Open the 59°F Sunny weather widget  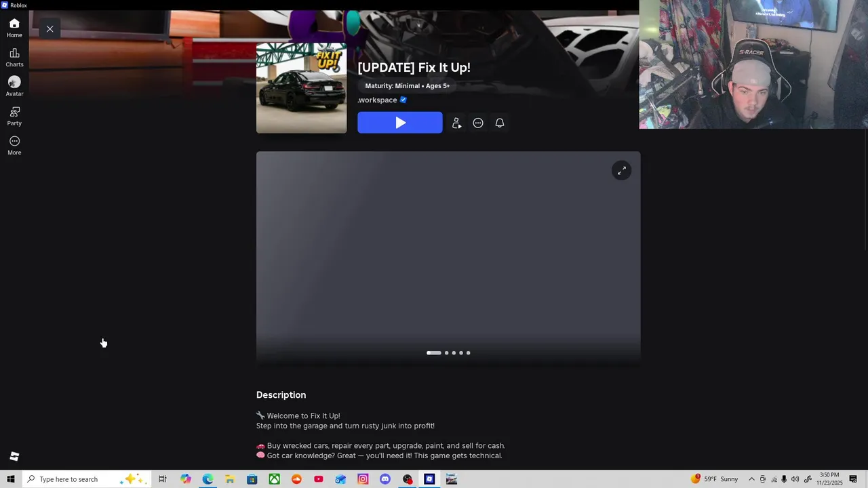click(x=715, y=479)
